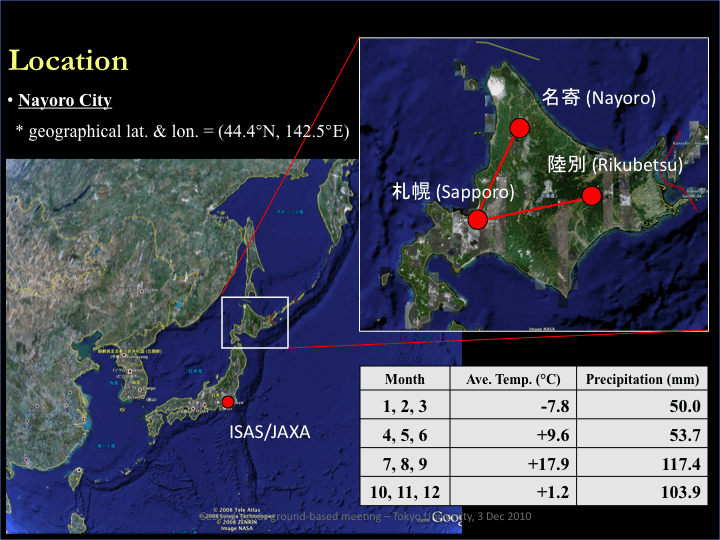
Task: Click the Google logo on the map
Action: 446,517
